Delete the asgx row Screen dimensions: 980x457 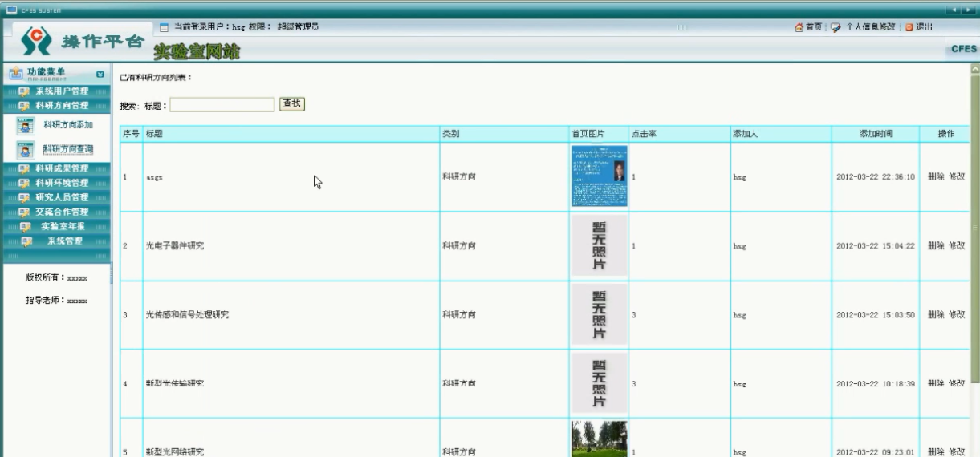(936, 177)
